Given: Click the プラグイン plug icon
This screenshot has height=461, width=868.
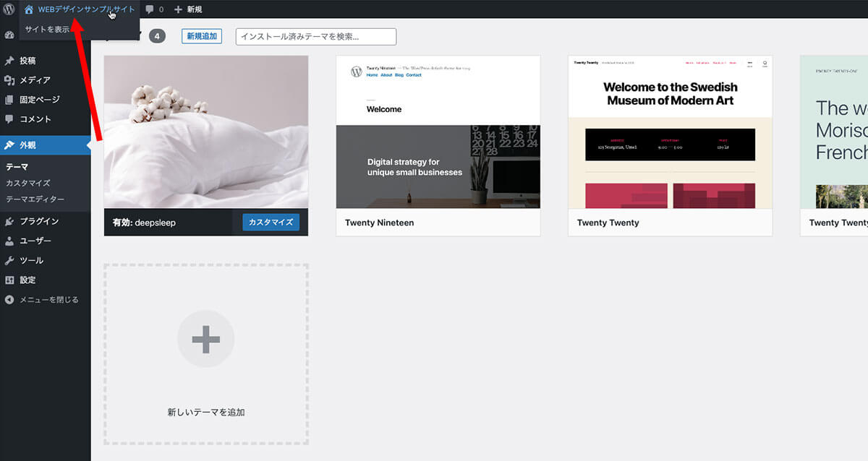Looking at the screenshot, I should click(x=9, y=221).
